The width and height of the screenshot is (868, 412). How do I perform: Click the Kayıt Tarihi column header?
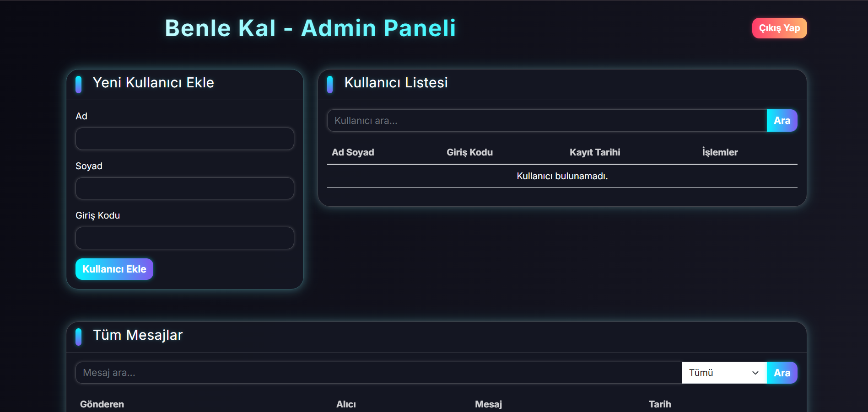click(595, 152)
